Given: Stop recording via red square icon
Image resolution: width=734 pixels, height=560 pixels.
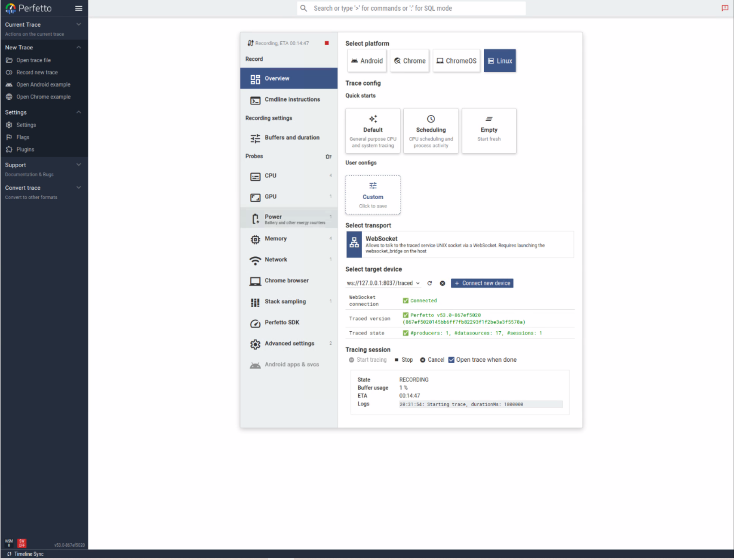Looking at the screenshot, I should click(x=327, y=43).
